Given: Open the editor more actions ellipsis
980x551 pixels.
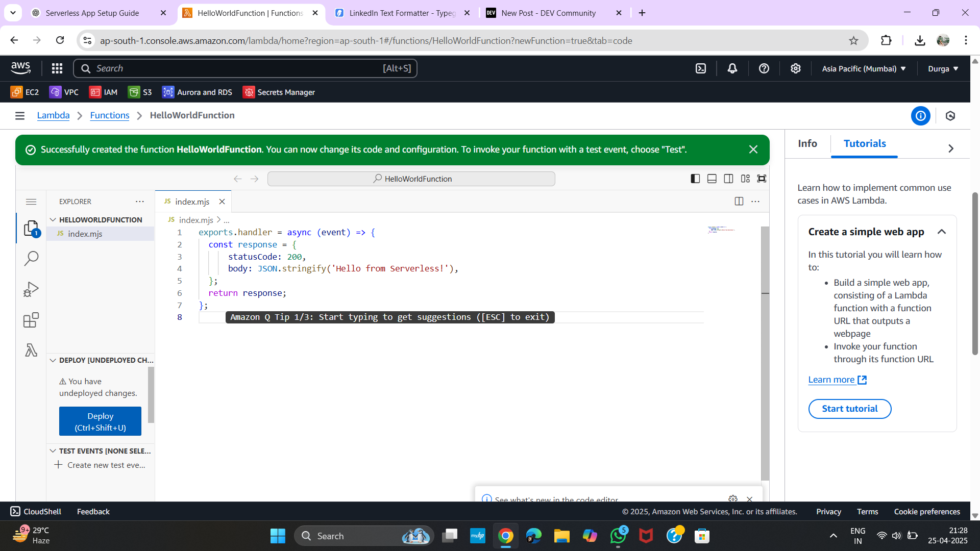Looking at the screenshot, I should click(x=755, y=202).
